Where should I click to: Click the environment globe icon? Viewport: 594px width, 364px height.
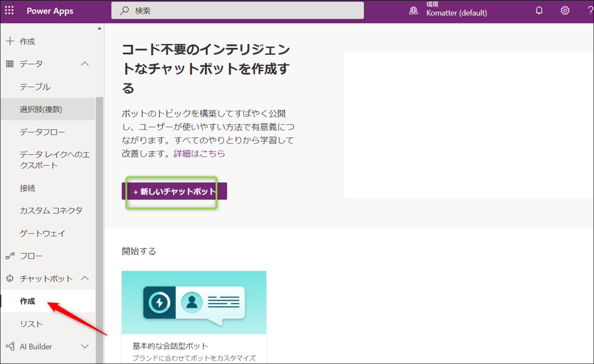413,11
